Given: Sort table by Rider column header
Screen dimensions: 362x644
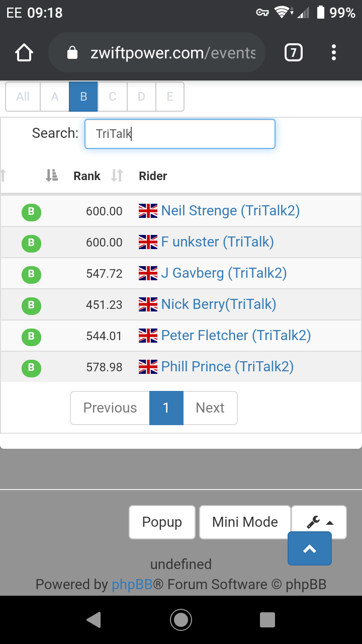Looking at the screenshot, I should click(153, 176).
